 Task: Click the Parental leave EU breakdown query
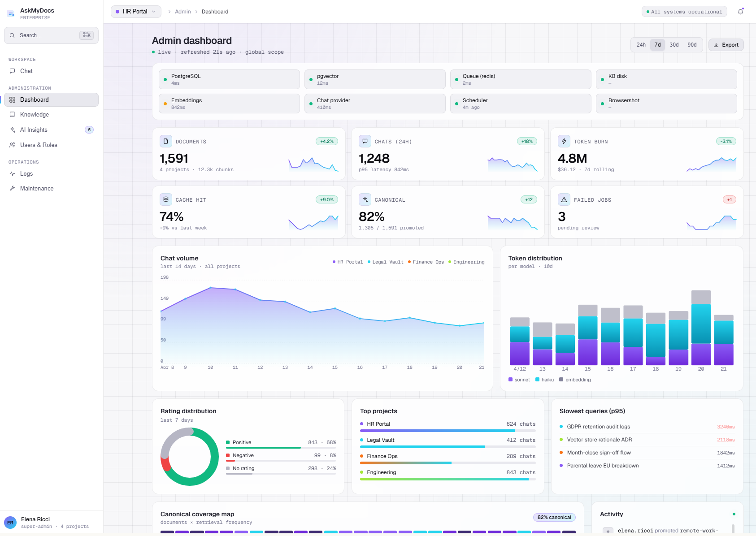[647, 466]
